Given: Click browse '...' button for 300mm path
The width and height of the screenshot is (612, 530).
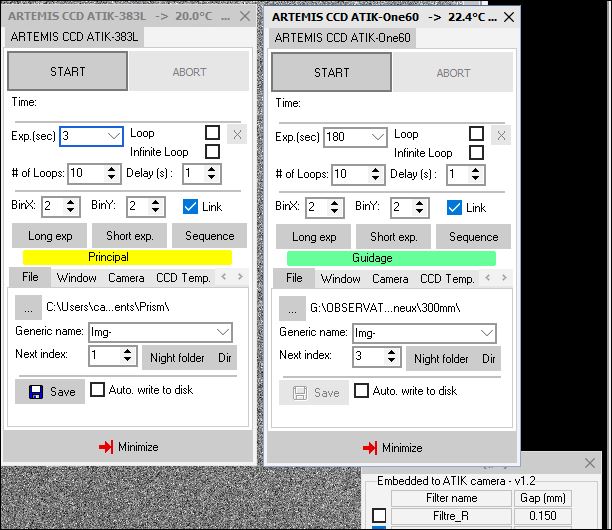Looking at the screenshot, I should click(291, 307).
